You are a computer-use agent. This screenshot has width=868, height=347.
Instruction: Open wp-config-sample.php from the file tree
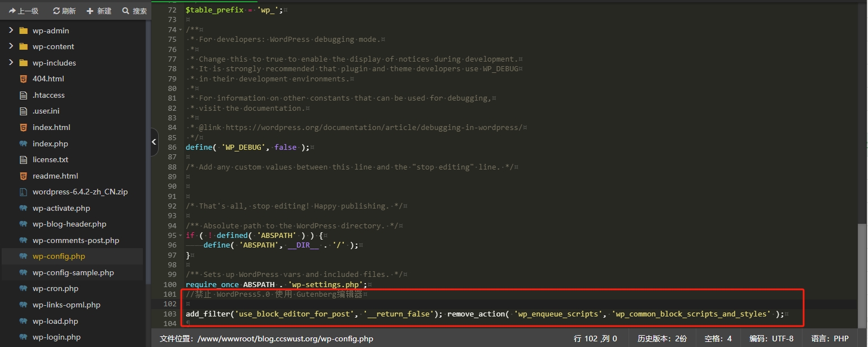(73, 272)
